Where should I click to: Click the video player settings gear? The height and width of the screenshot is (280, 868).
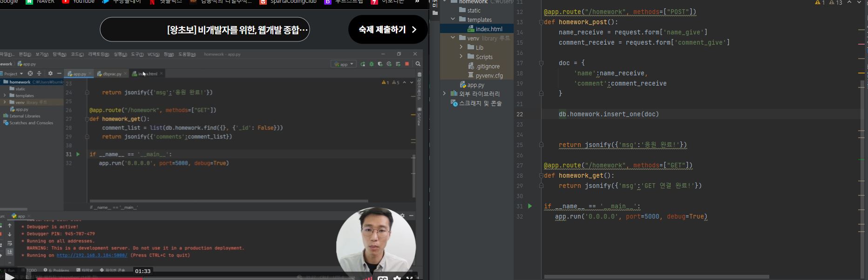click(397, 278)
